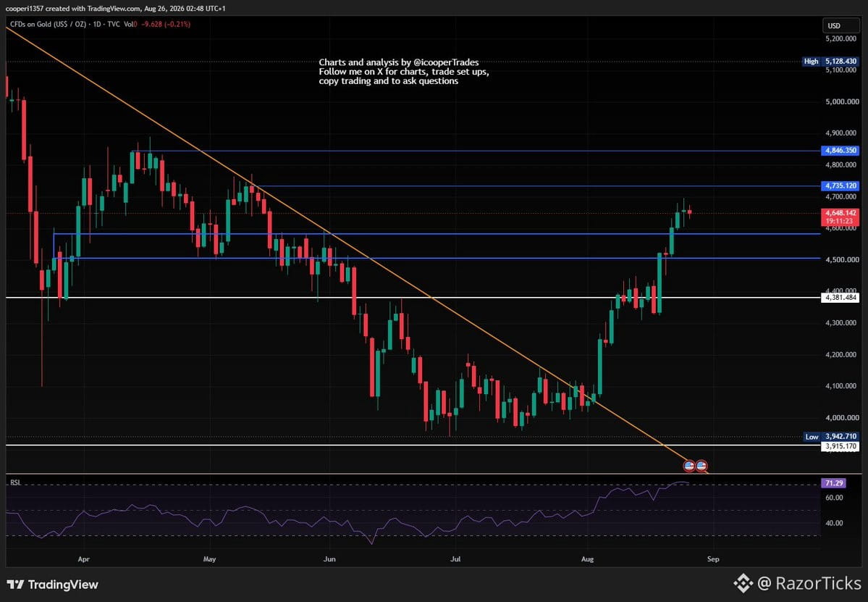The height and width of the screenshot is (602, 868).
Task: Select the 3,915.170 white line price tag
Action: point(840,446)
